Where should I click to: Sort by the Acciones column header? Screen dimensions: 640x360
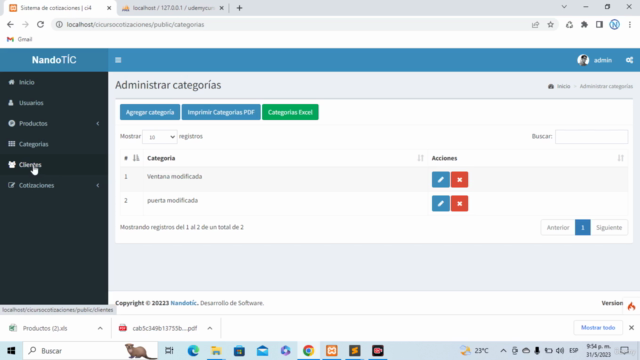(528, 158)
